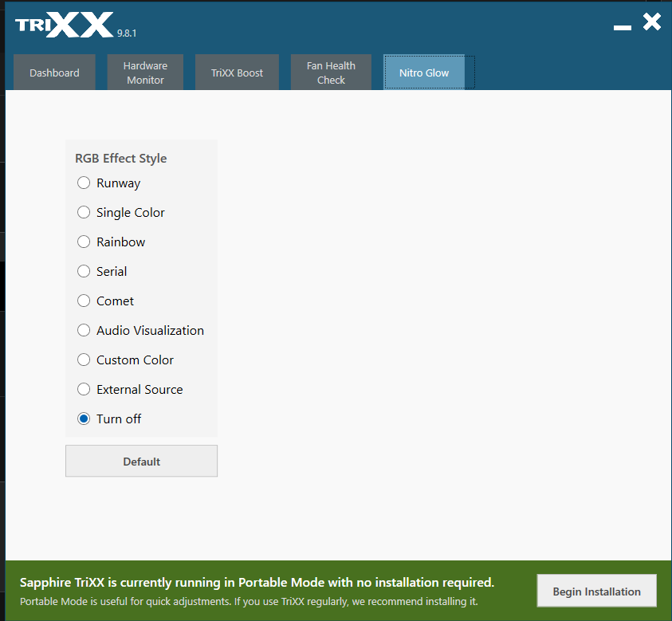672x621 pixels.
Task: Click the 9.8.1 version number
Action: [127, 33]
